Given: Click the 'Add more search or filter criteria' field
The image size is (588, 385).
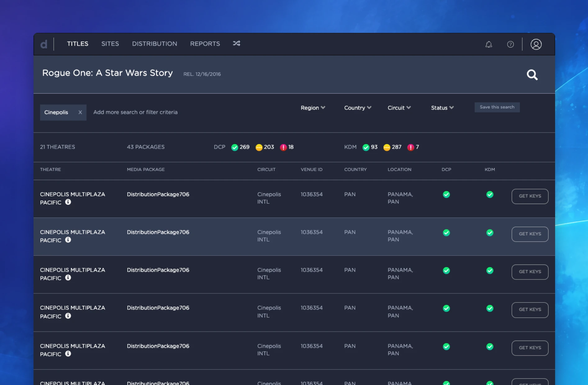Looking at the screenshot, I should click(135, 112).
